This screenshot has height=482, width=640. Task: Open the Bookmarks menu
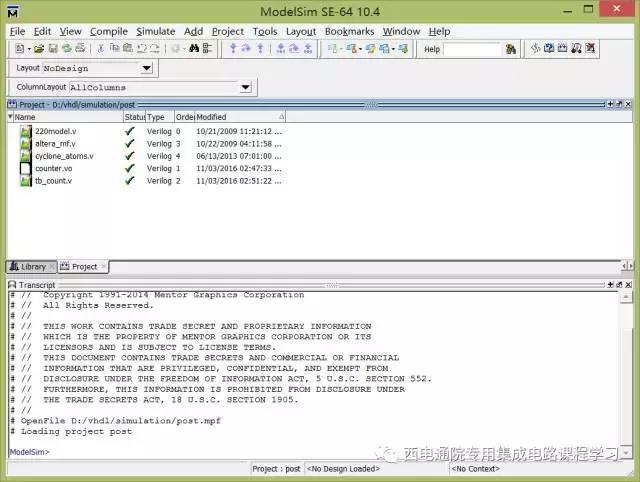point(349,31)
